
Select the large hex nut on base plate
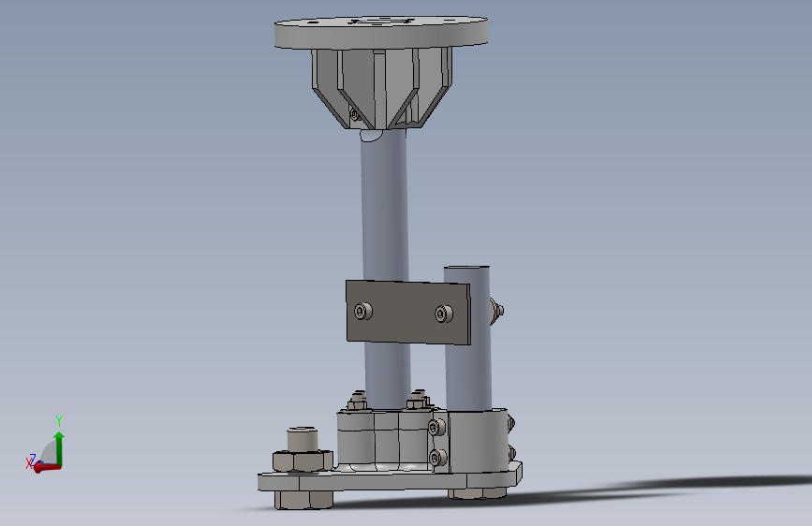303,461
